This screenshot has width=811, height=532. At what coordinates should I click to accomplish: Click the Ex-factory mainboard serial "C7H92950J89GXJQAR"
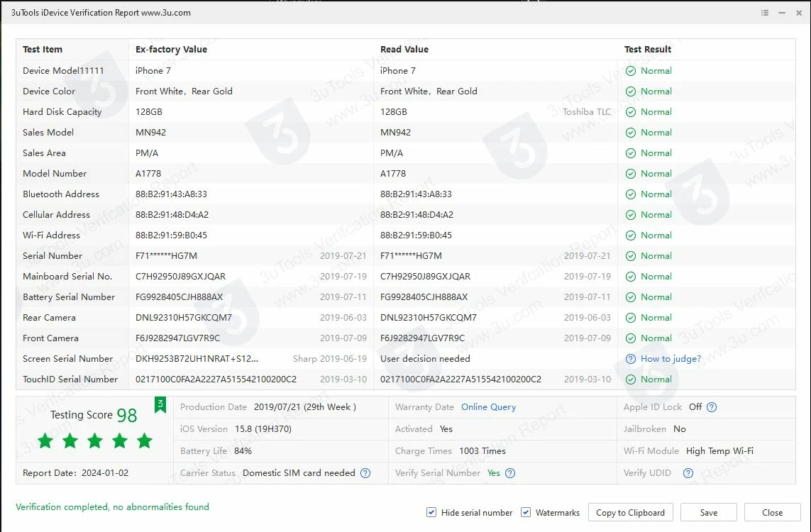180,277
